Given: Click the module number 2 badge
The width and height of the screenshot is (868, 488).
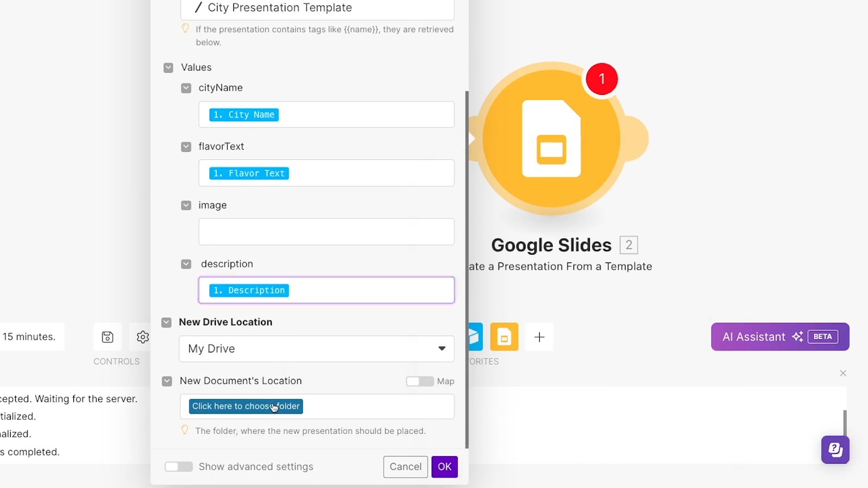Looking at the screenshot, I should 629,245.
